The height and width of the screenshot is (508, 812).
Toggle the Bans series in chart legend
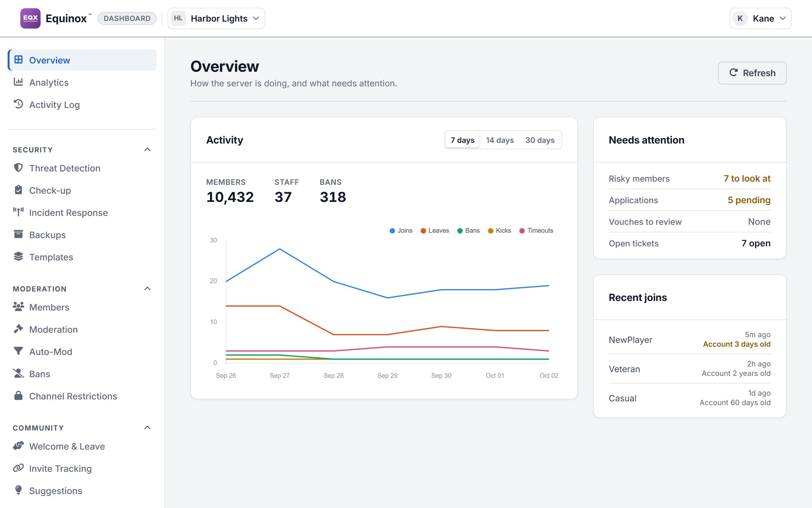pos(468,231)
